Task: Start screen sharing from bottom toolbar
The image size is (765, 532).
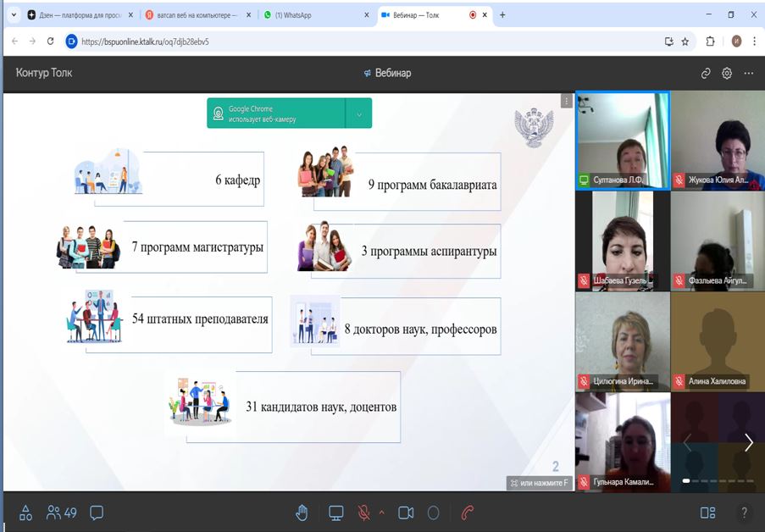Action: click(x=336, y=513)
